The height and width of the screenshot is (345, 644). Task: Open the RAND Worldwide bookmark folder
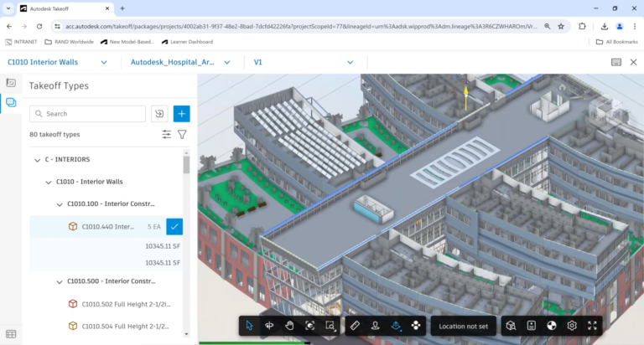[x=69, y=42]
